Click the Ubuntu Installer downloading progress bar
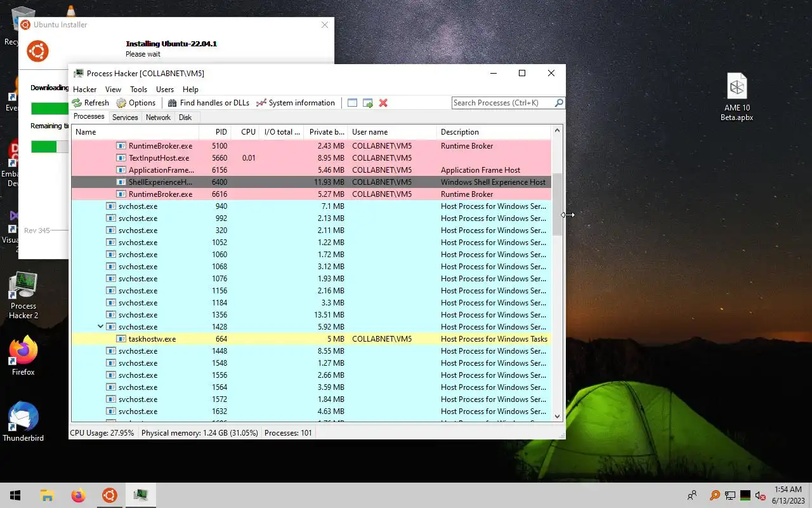Screen dimensions: 812x508 click(x=49, y=109)
